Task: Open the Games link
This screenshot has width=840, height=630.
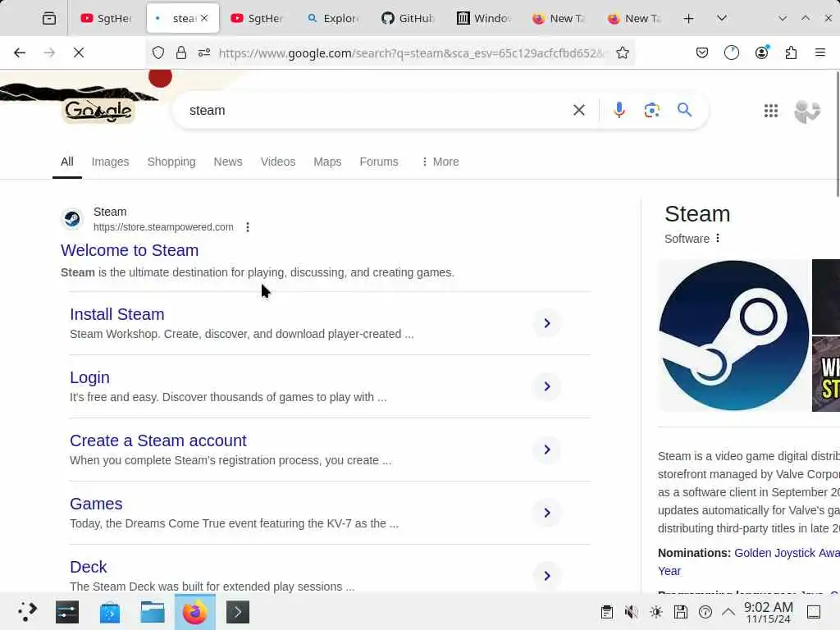Action: tap(96, 504)
